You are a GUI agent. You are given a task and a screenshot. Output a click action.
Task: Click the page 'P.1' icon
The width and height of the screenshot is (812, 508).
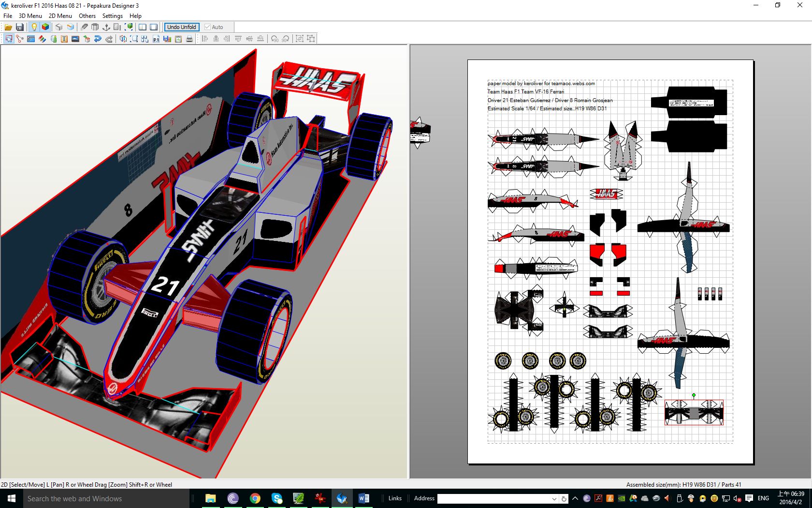point(156,39)
